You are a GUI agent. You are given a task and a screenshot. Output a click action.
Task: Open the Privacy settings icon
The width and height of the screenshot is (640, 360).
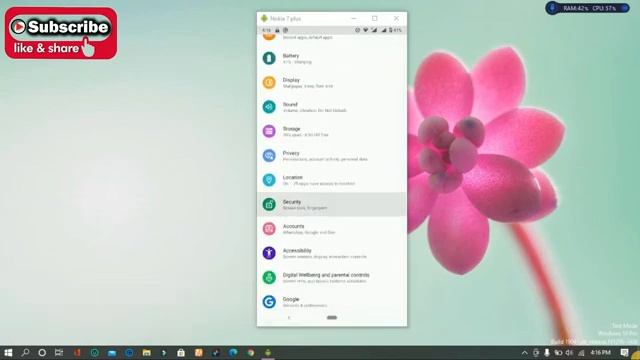tap(269, 156)
